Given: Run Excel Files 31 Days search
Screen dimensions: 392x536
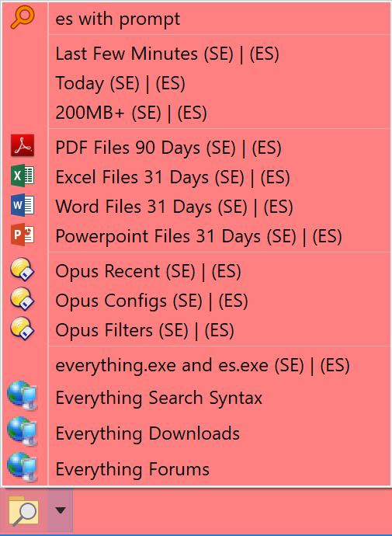Looking at the screenshot, I should (220, 177).
